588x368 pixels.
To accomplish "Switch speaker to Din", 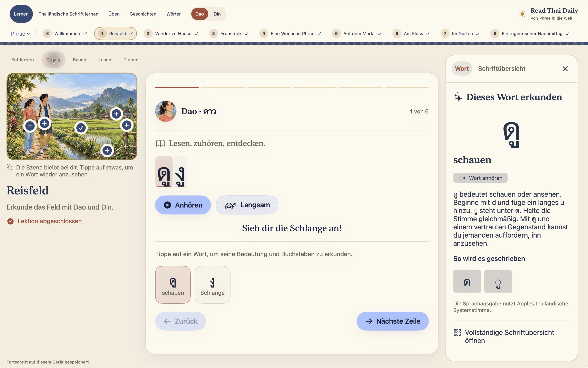I will 217,14.
